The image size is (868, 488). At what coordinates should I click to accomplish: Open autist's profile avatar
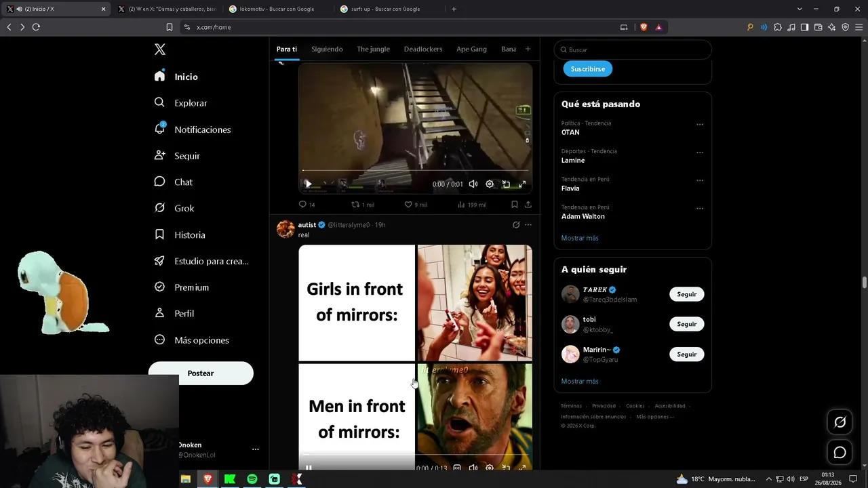285,229
